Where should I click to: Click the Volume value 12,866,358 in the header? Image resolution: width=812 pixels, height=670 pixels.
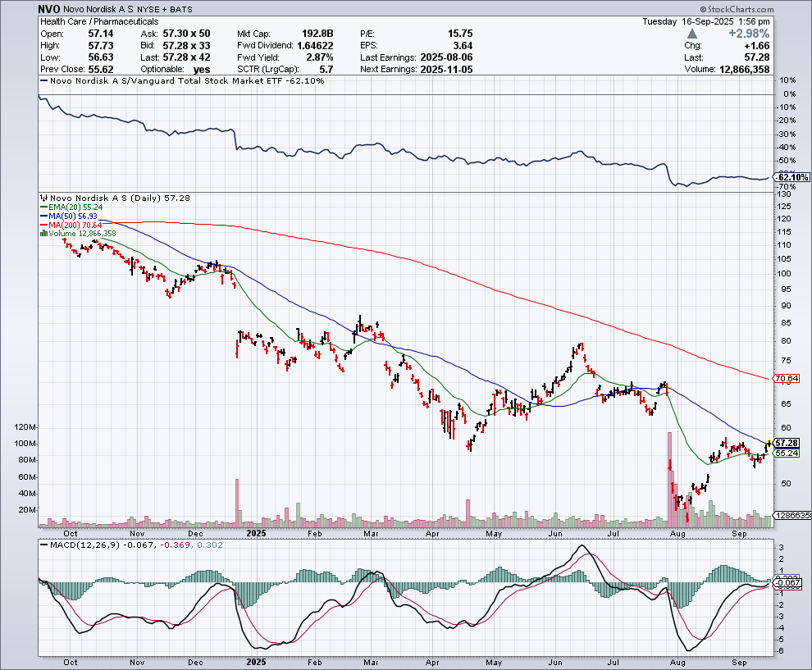745,69
